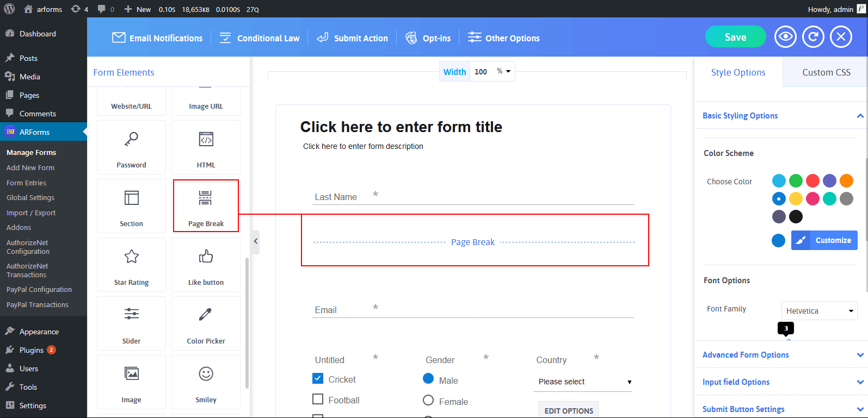This screenshot has height=418, width=868.
Task: Switch to the Custom CSS tab
Action: point(826,72)
